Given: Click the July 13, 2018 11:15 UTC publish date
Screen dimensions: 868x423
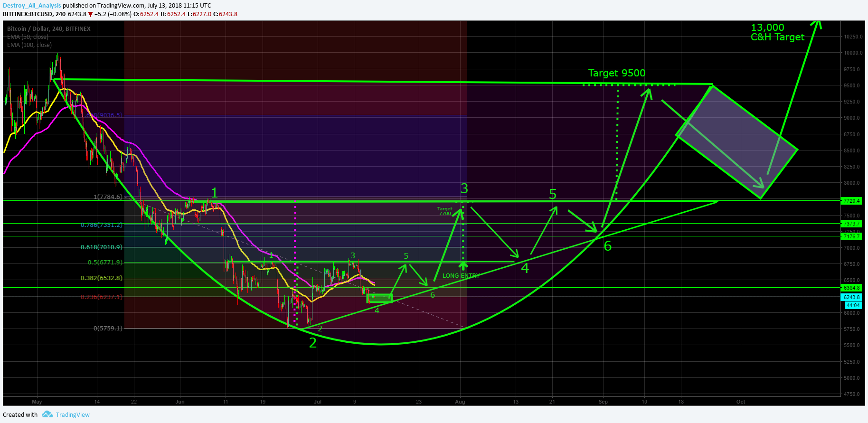Looking at the screenshot, I should (179, 6).
